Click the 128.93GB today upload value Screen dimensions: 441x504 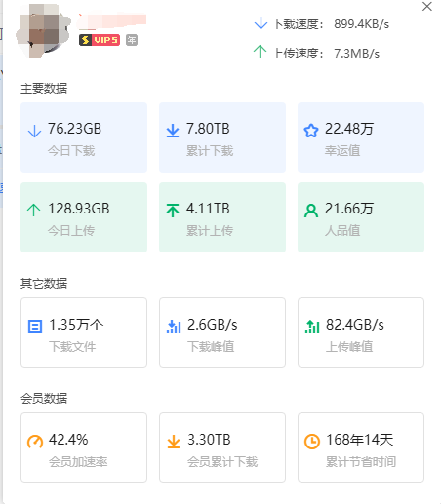point(79,209)
